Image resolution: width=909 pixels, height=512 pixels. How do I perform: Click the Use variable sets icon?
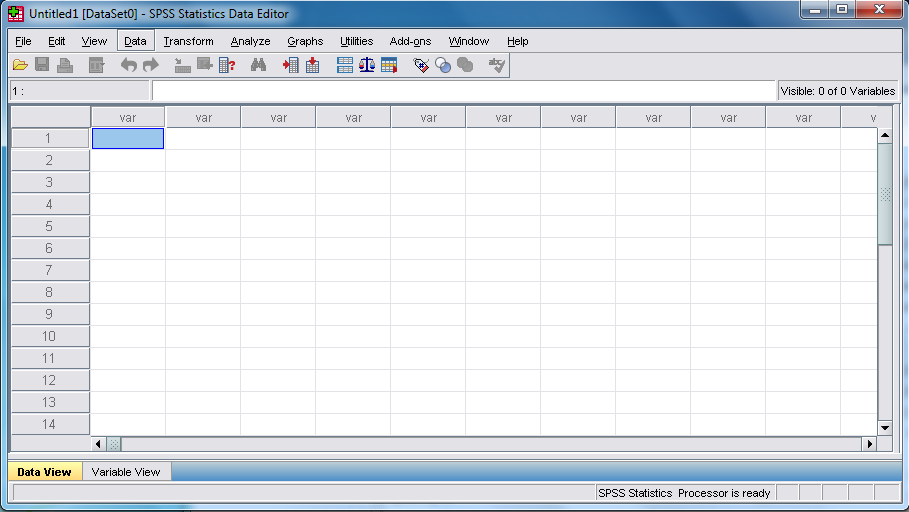(x=443, y=65)
